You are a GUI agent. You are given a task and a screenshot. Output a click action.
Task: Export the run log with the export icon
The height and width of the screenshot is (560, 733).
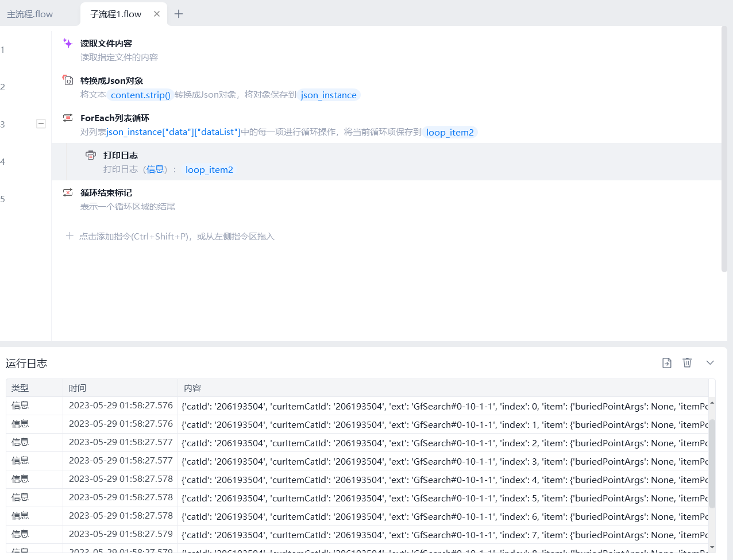click(x=666, y=363)
